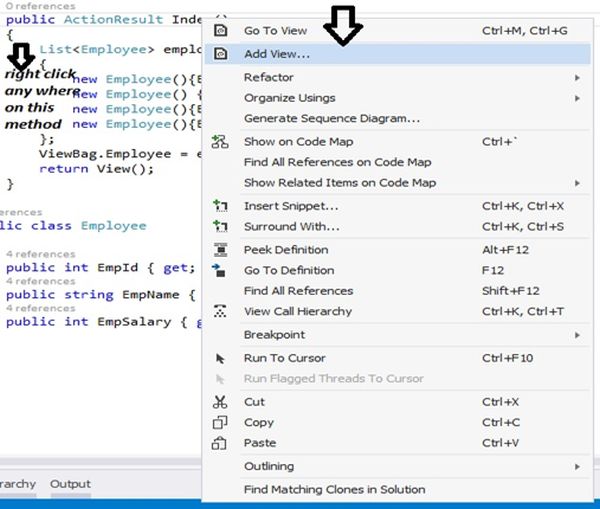
Task: Click the Copy icon
Action: [x=220, y=423]
